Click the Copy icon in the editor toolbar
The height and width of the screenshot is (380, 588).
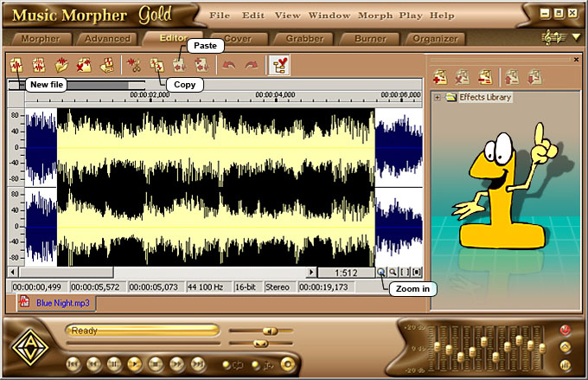(x=157, y=65)
